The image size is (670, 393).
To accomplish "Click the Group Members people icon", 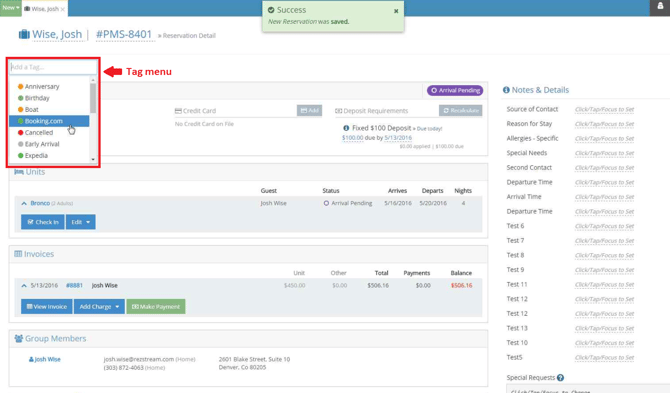I will click(x=19, y=339).
